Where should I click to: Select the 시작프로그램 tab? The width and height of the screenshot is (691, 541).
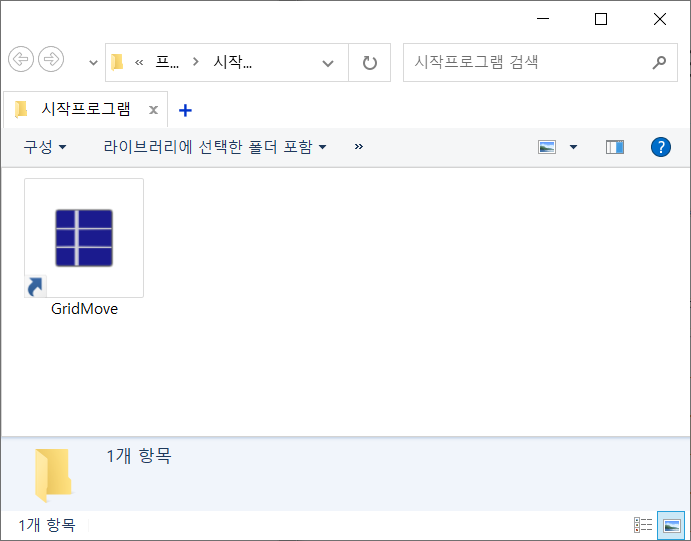(85, 109)
